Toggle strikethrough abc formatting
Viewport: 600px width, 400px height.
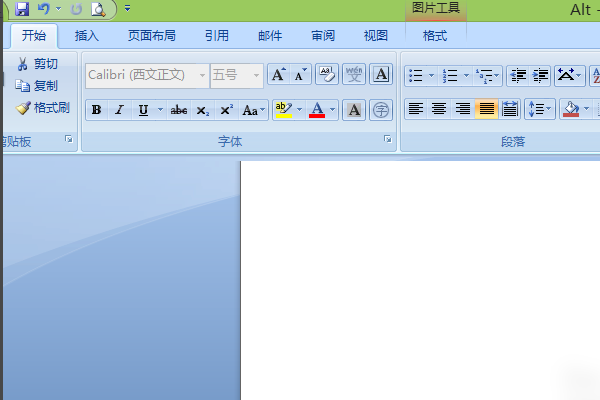[x=179, y=110]
